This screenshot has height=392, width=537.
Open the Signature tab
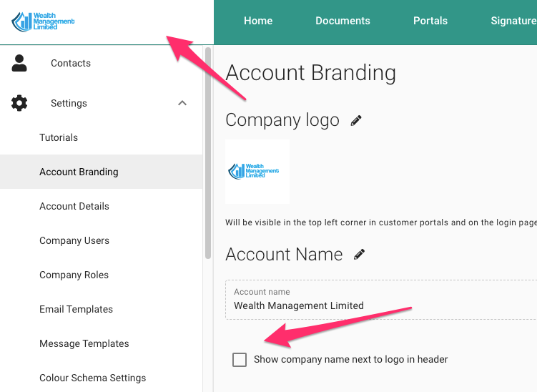[513, 21]
